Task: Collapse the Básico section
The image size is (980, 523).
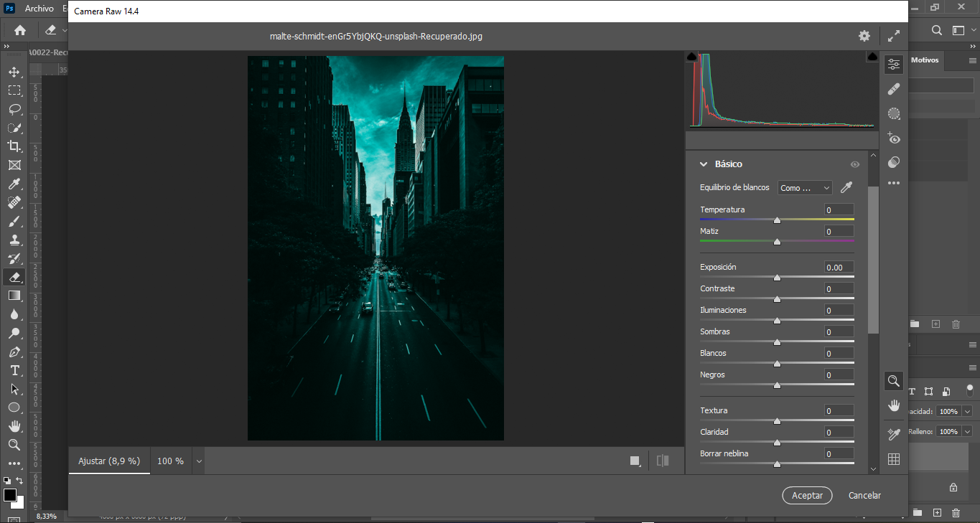Action: pos(704,164)
